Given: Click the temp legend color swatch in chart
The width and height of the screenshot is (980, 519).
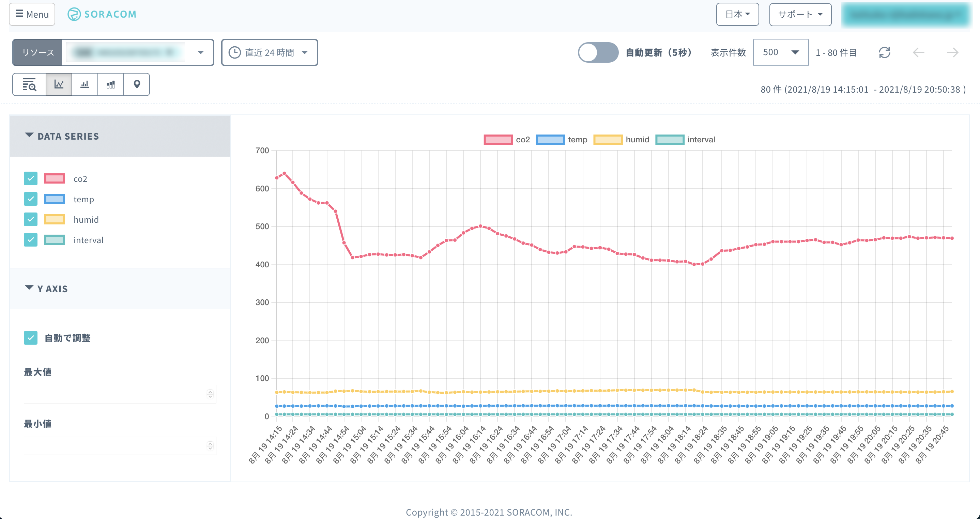Looking at the screenshot, I should point(550,140).
